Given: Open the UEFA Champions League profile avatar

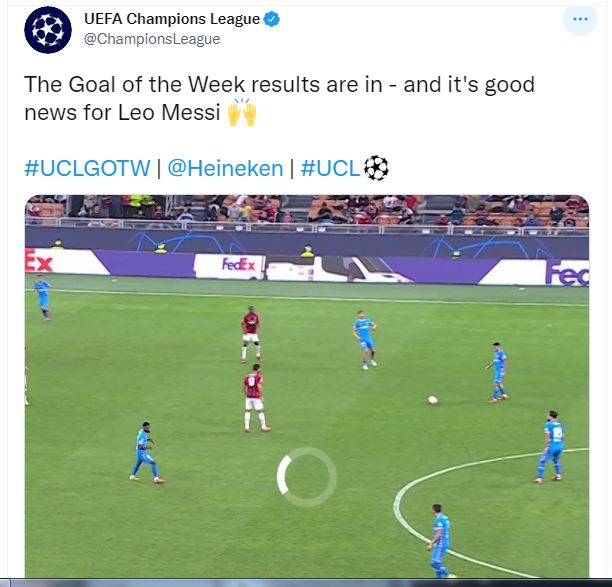Looking at the screenshot, I should click(48, 30).
